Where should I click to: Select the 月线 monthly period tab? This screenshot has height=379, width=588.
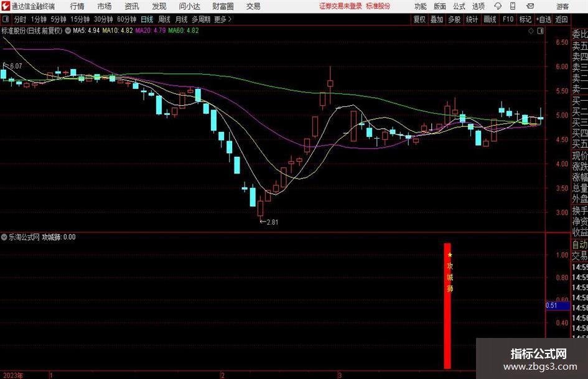[181, 19]
